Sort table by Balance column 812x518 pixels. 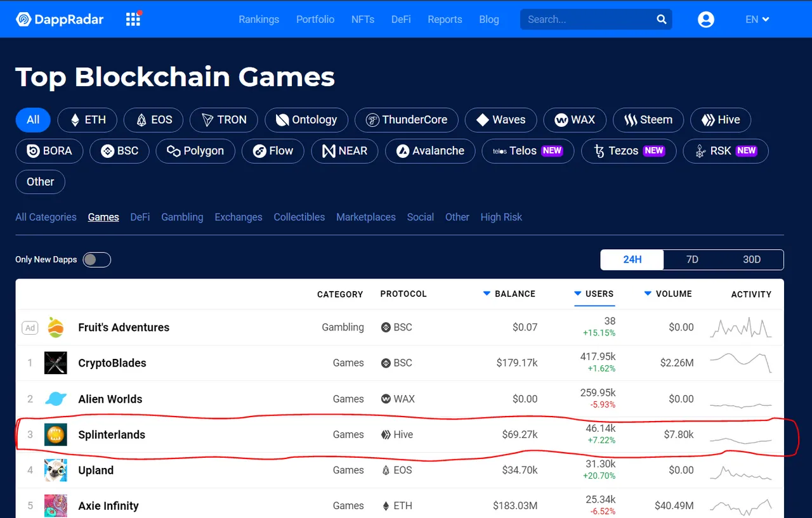click(509, 294)
